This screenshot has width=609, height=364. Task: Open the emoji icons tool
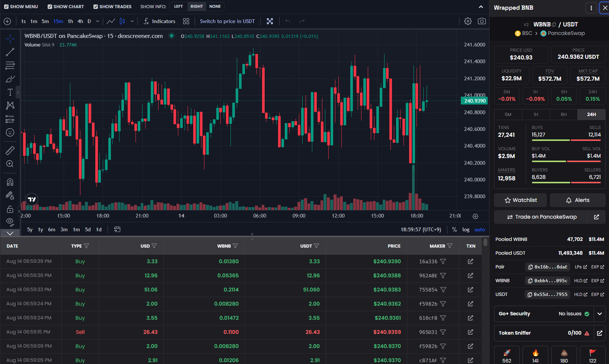10,132
